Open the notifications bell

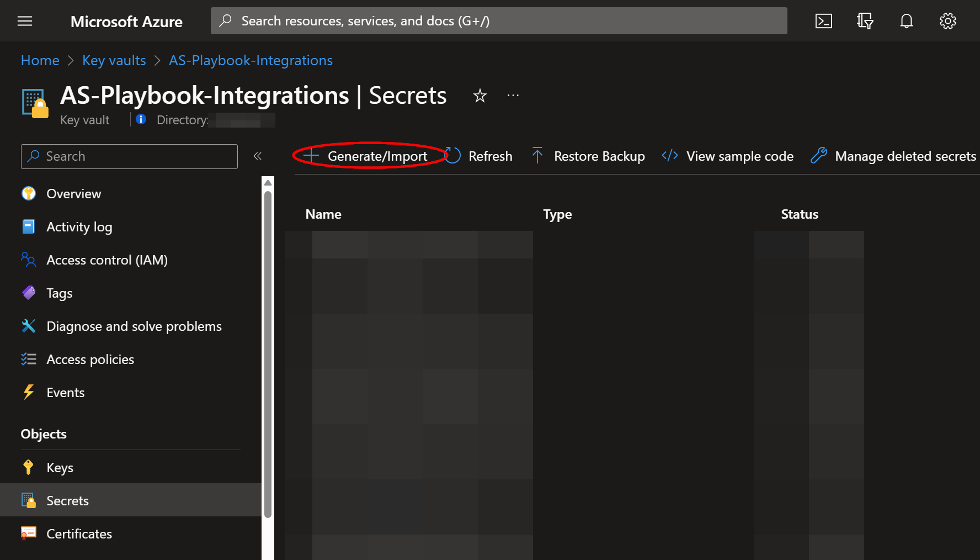coord(906,21)
